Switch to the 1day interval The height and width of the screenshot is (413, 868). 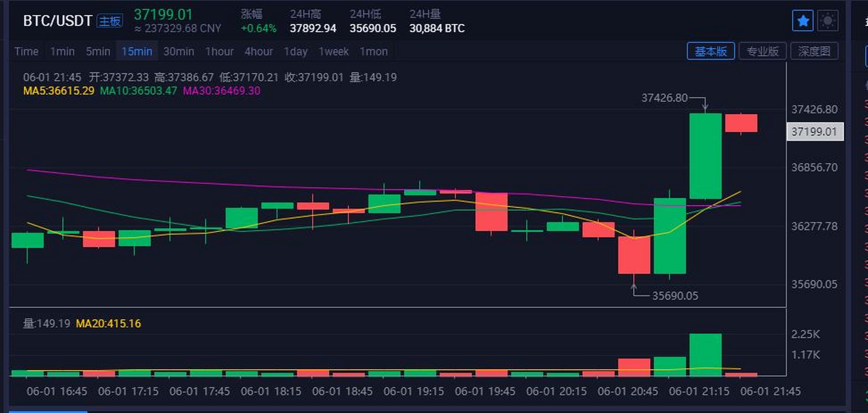point(296,52)
